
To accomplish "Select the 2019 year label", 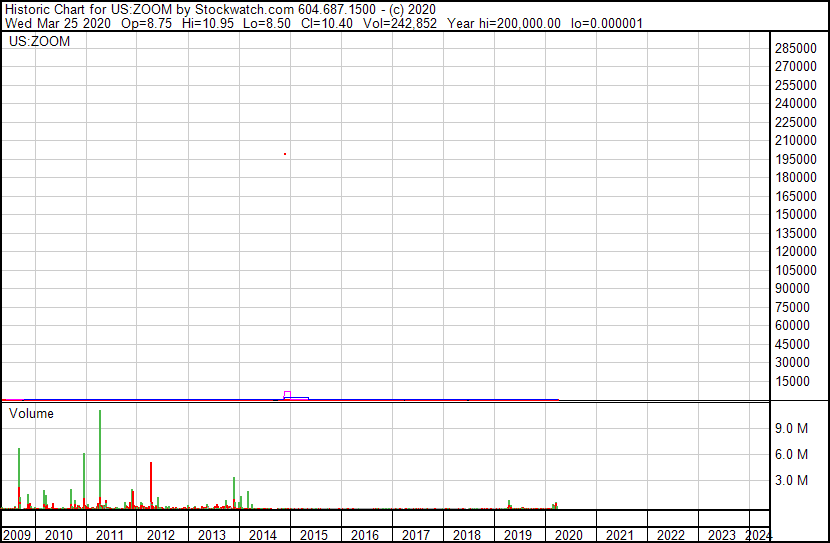I will pyautogui.click(x=518, y=535).
